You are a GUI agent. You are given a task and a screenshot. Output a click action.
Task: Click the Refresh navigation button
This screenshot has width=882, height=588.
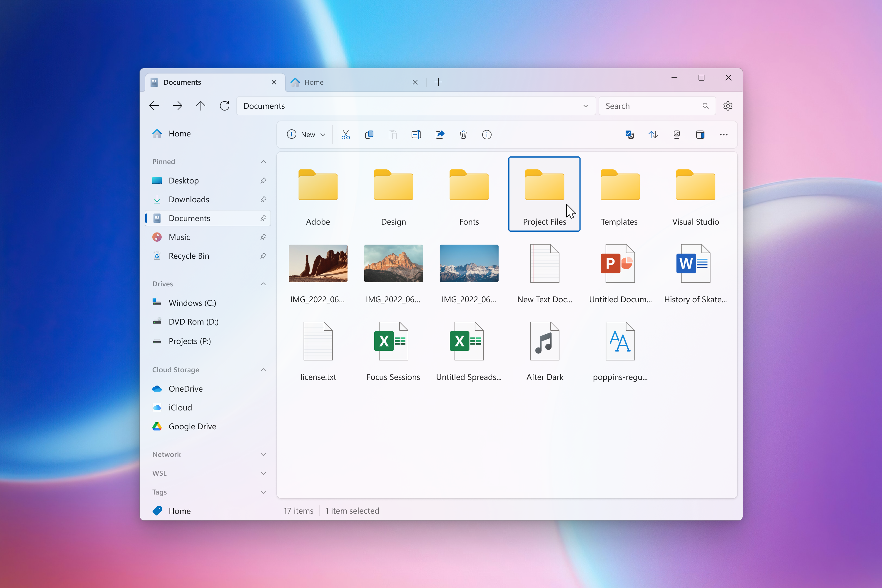pyautogui.click(x=224, y=106)
